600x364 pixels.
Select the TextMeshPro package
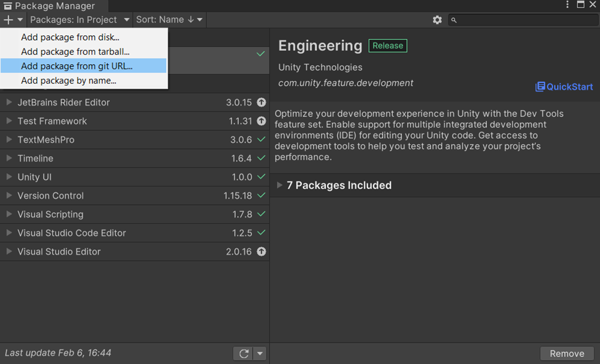coord(135,139)
